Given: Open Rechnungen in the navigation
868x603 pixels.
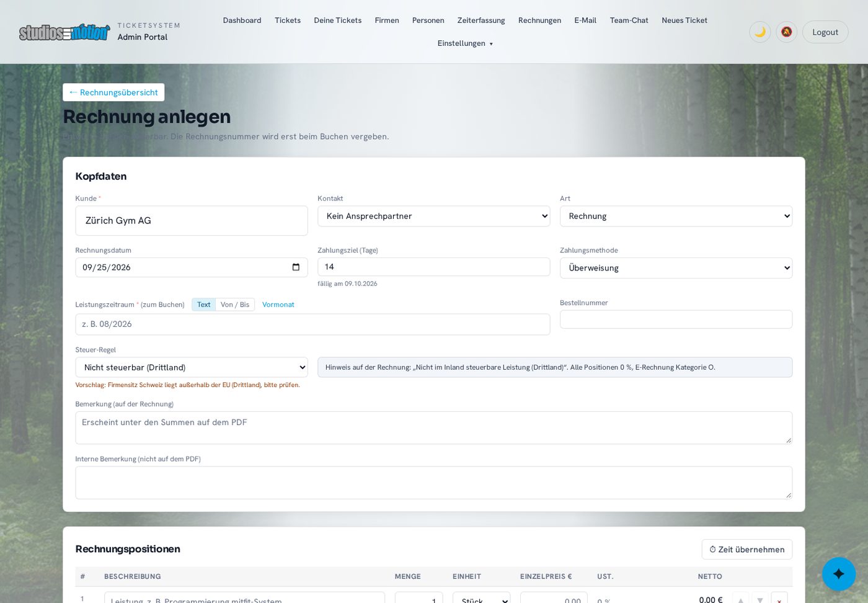Looking at the screenshot, I should point(539,20).
